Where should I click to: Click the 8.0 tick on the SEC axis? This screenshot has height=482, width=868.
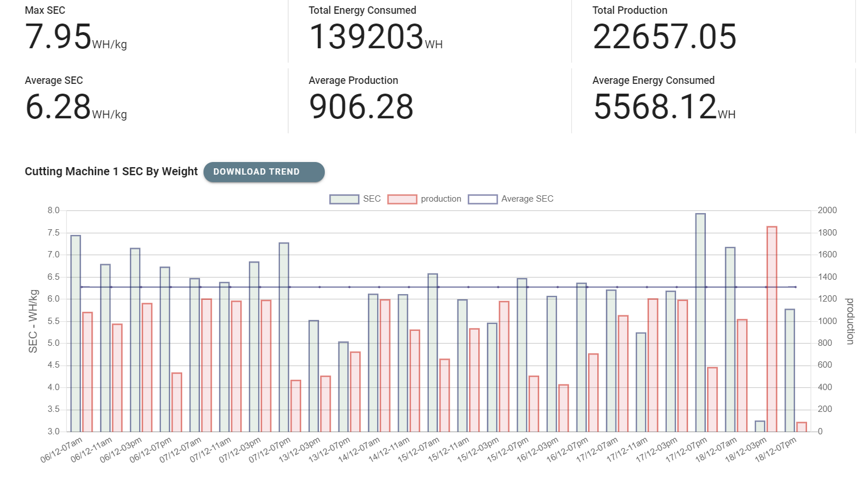pyautogui.click(x=53, y=210)
